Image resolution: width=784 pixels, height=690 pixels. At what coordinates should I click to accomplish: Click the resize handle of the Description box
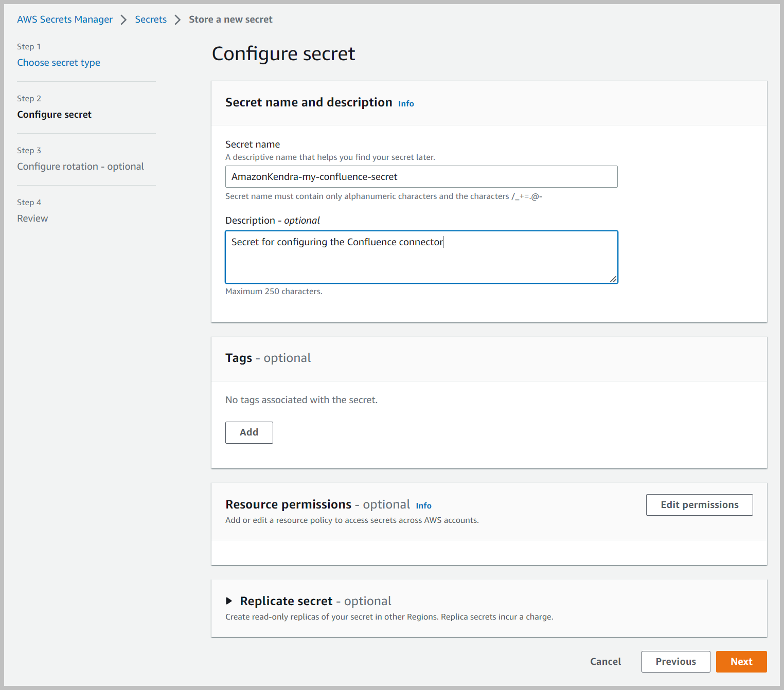614,279
